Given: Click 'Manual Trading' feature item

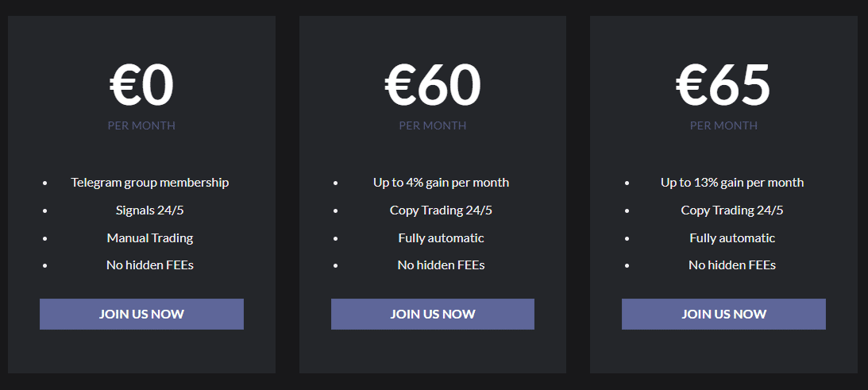Looking at the screenshot, I should pyautogui.click(x=150, y=237).
